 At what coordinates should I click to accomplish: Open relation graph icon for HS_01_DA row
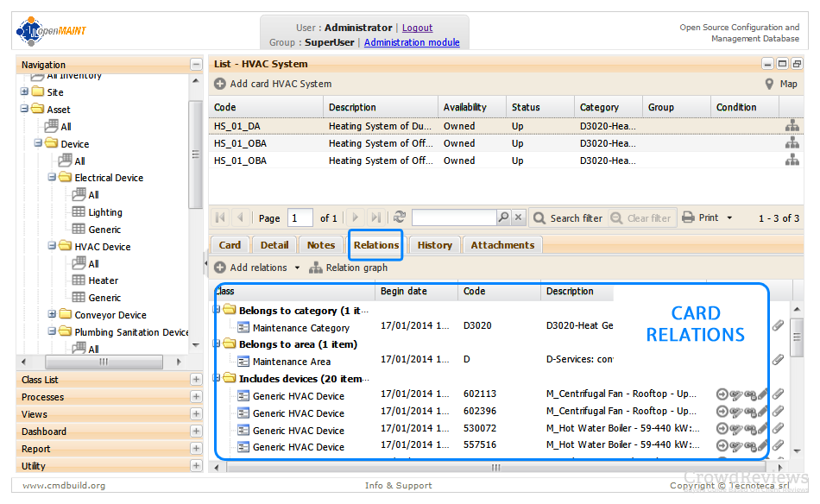(x=792, y=126)
